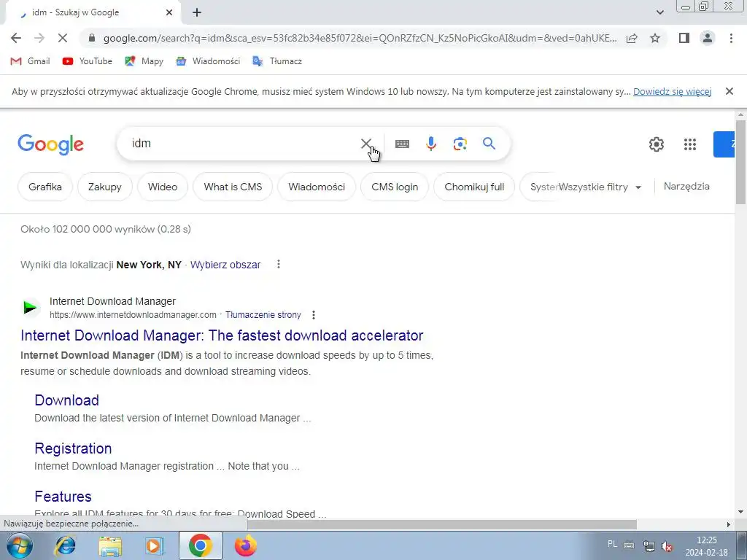747x560 pixels.
Task: Open 'Tłumaczenie strony' for the IDM result
Action: (x=263, y=315)
